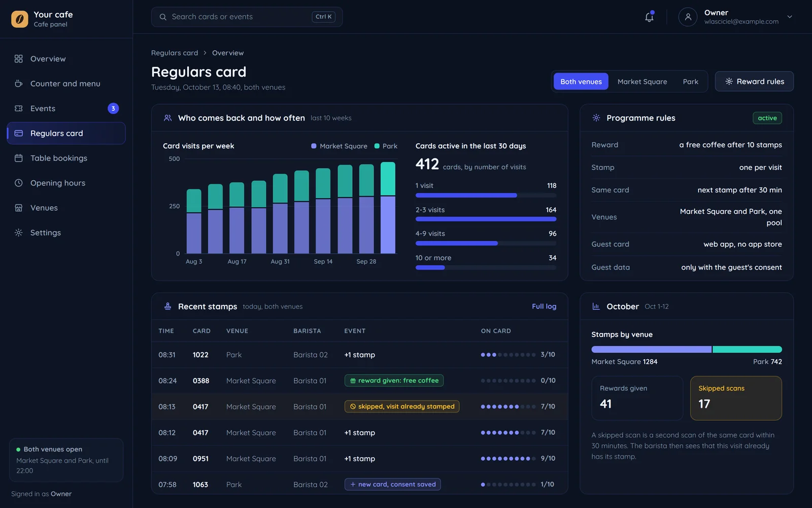The width and height of the screenshot is (812, 508).
Task: Click the Venues storefront icon
Action: point(19,208)
